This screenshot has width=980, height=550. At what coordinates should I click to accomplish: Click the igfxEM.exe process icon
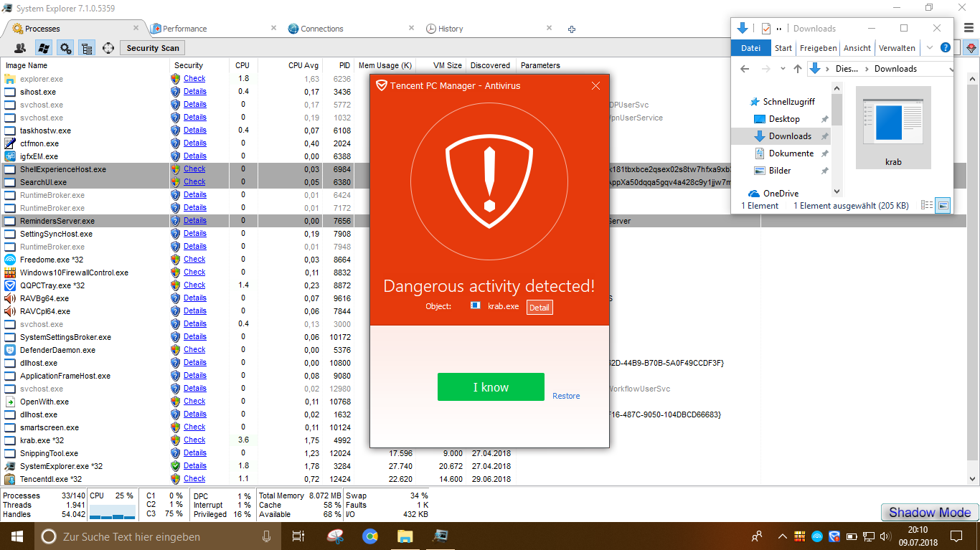pyautogui.click(x=10, y=156)
